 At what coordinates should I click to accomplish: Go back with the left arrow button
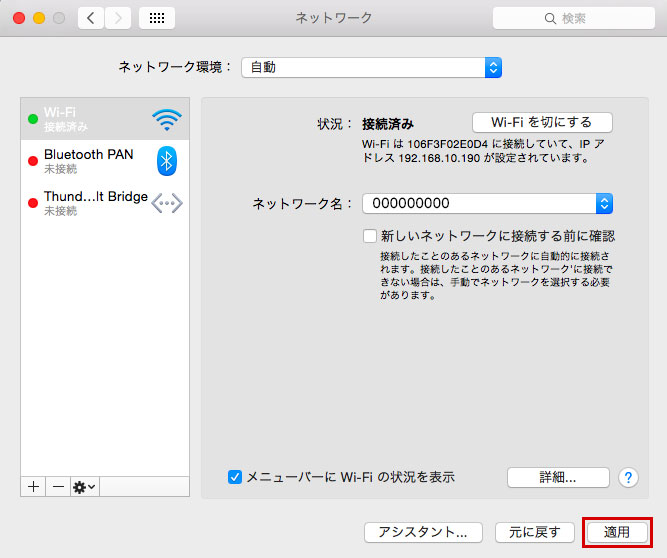click(x=91, y=18)
